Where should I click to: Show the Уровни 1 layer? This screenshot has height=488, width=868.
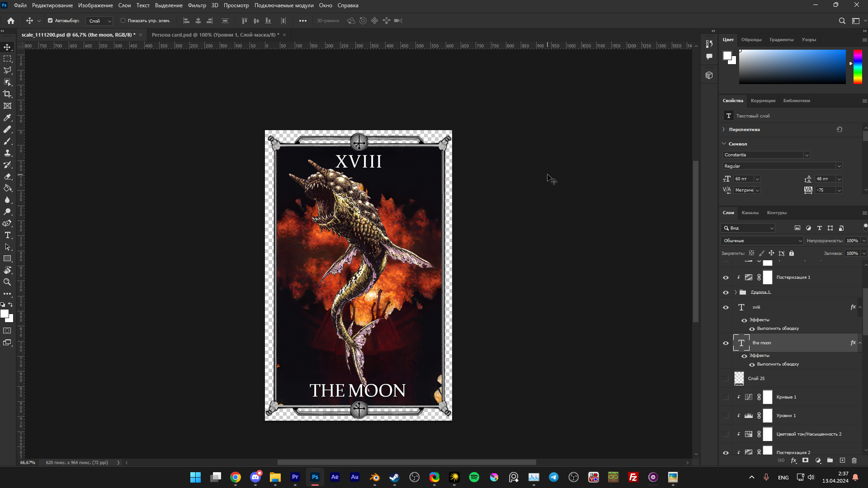coord(726,416)
